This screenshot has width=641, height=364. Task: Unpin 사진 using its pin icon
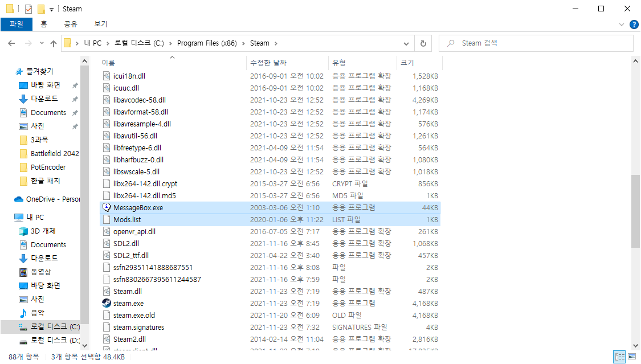tap(75, 126)
